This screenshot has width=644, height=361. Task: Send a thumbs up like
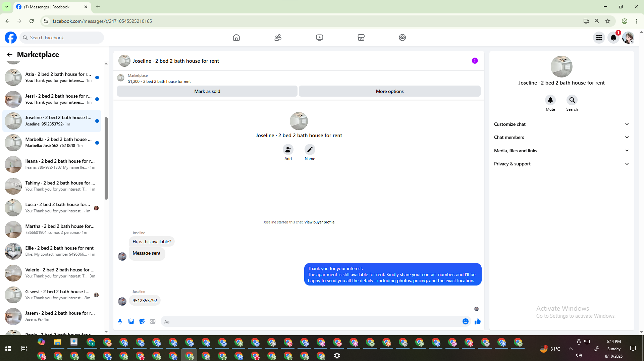click(478, 321)
